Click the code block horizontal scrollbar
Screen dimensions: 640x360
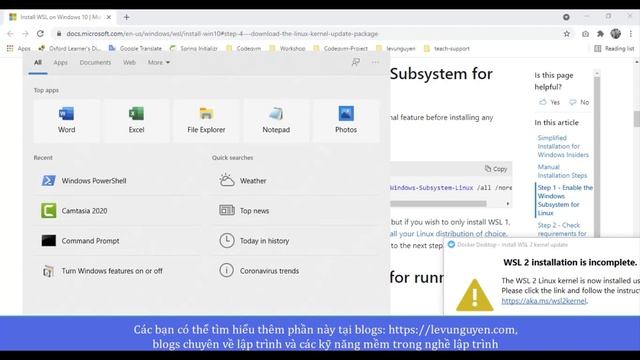(438, 203)
